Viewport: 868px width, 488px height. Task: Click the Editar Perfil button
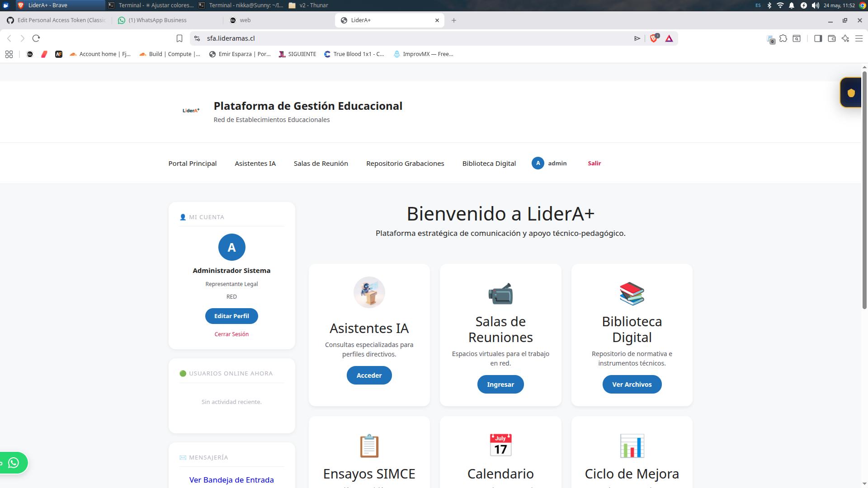click(231, 316)
